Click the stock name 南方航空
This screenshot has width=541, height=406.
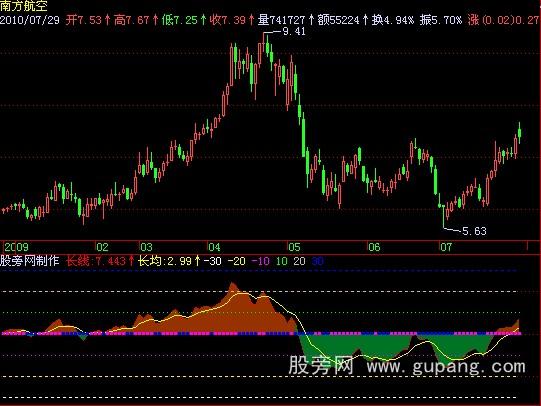24,6
